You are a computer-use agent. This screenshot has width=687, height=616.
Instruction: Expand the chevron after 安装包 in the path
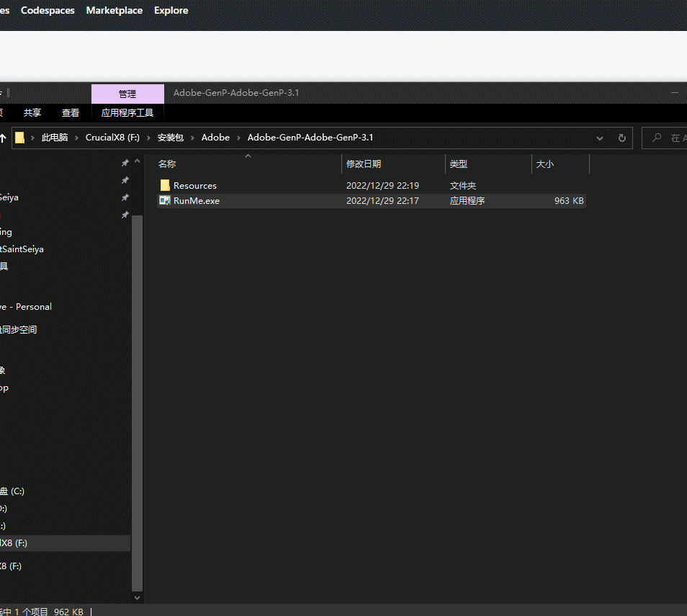pos(192,138)
